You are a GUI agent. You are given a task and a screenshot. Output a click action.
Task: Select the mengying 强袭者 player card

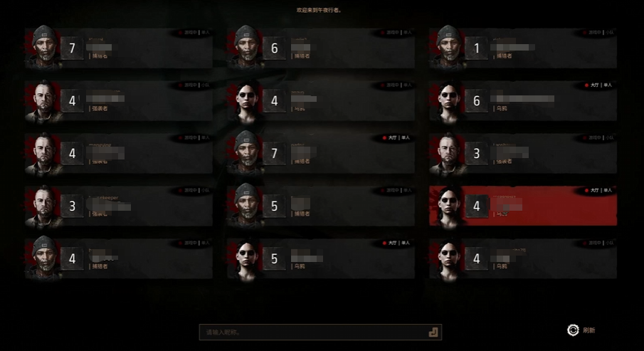(119, 153)
